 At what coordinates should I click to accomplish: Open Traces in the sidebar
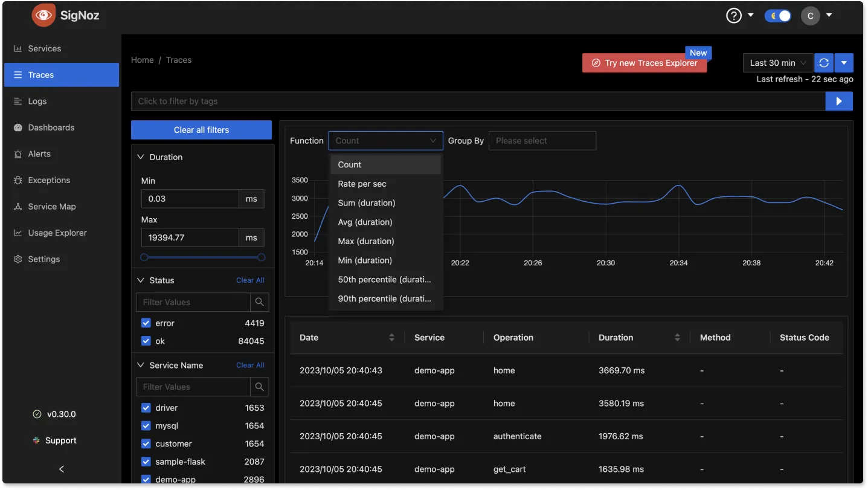pyautogui.click(x=62, y=75)
